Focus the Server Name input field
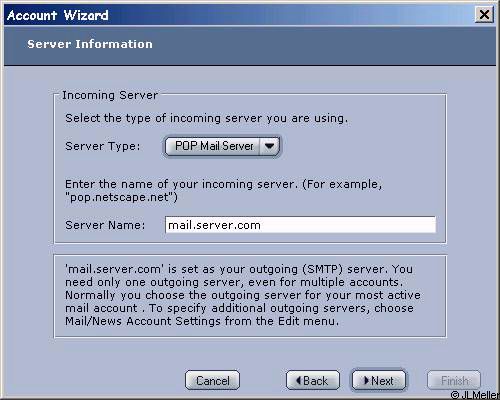The height and width of the screenshot is (400, 500). pos(300,225)
